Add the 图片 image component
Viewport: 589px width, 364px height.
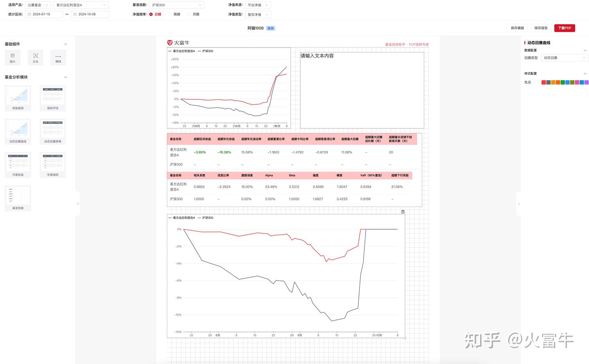click(x=13, y=58)
